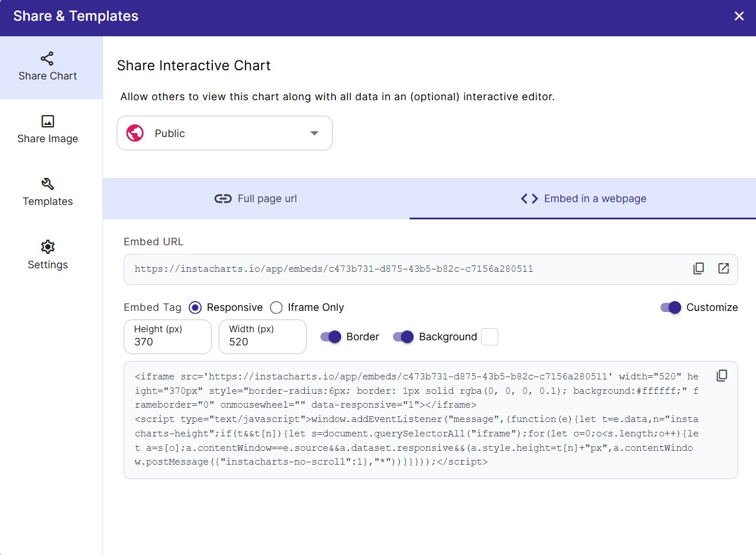Switch to the Full page url tab
Screen dimensions: 756x555
pyautogui.click(x=255, y=199)
